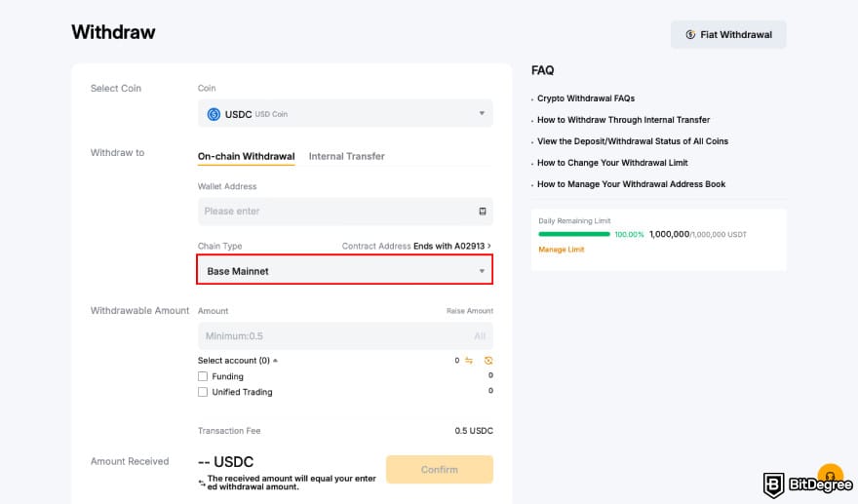The image size is (858, 504).
Task: Click the Wallet Address input field
Action: tap(345, 212)
